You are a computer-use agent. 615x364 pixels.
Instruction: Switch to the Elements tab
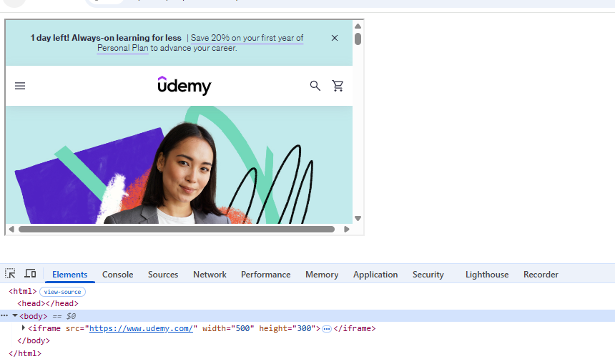pyautogui.click(x=70, y=275)
